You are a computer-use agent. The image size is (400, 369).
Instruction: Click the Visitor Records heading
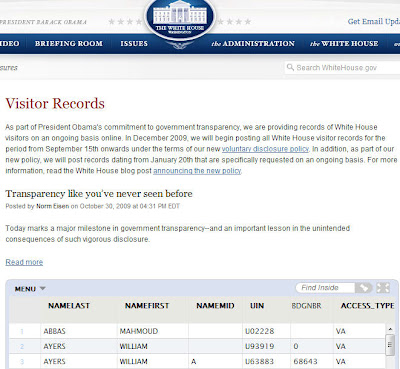[x=55, y=103]
